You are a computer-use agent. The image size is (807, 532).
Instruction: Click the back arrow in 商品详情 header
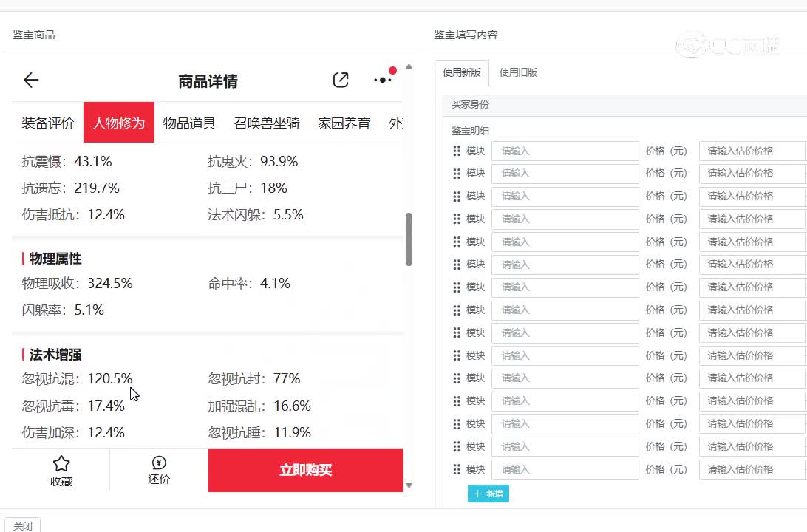coord(31,81)
